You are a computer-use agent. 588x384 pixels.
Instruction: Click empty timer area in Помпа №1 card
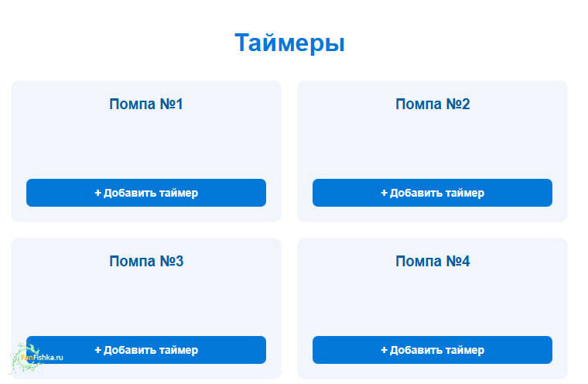coord(146,146)
